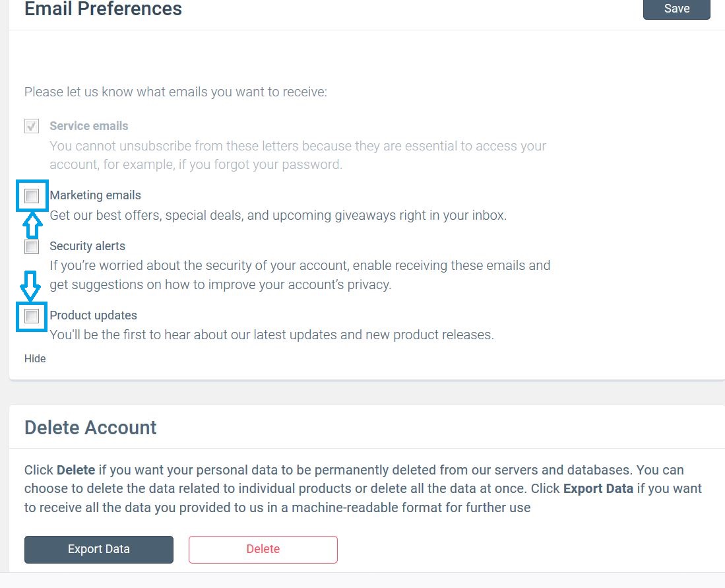Image resolution: width=725 pixels, height=588 pixels.
Task: Click the Marketing emails label
Action: click(x=95, y=195)
